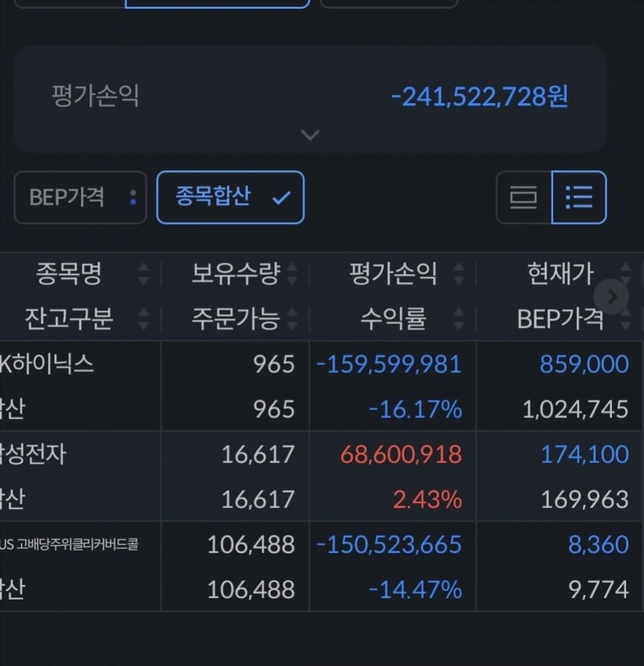Sort by 잔고구분 column arrows
Viewport: 644px width, 666px height.
pos(144,318)
